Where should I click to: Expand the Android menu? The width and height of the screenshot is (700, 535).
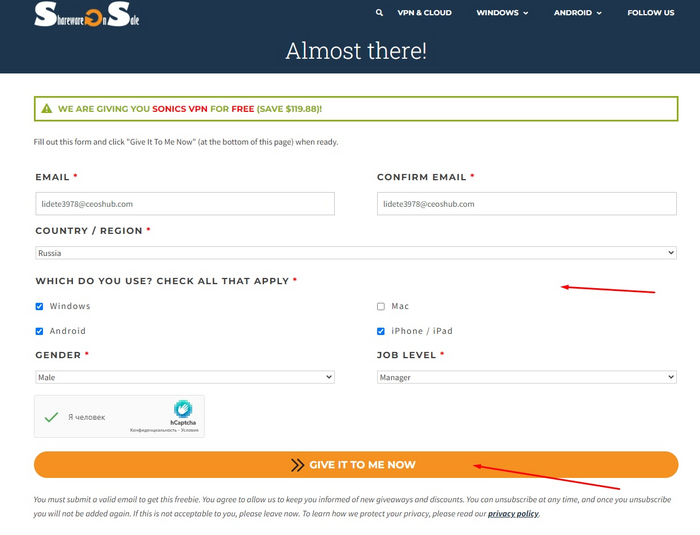pos(578,13)
